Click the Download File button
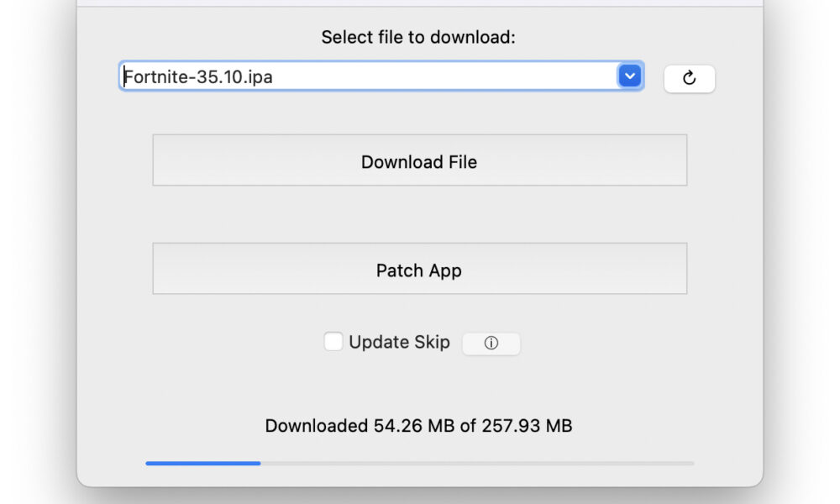The width and height of the screenshot is (840, 504). point(419,160)
